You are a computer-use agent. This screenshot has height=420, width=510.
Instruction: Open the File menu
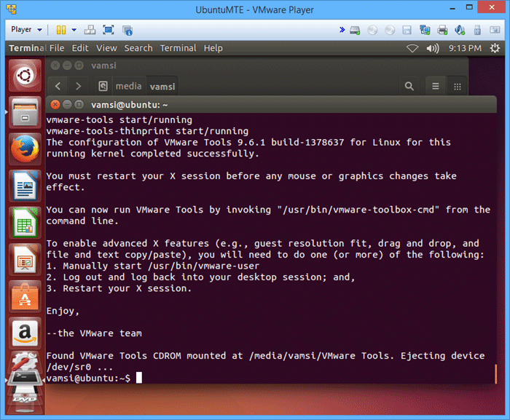coord(57,48)
